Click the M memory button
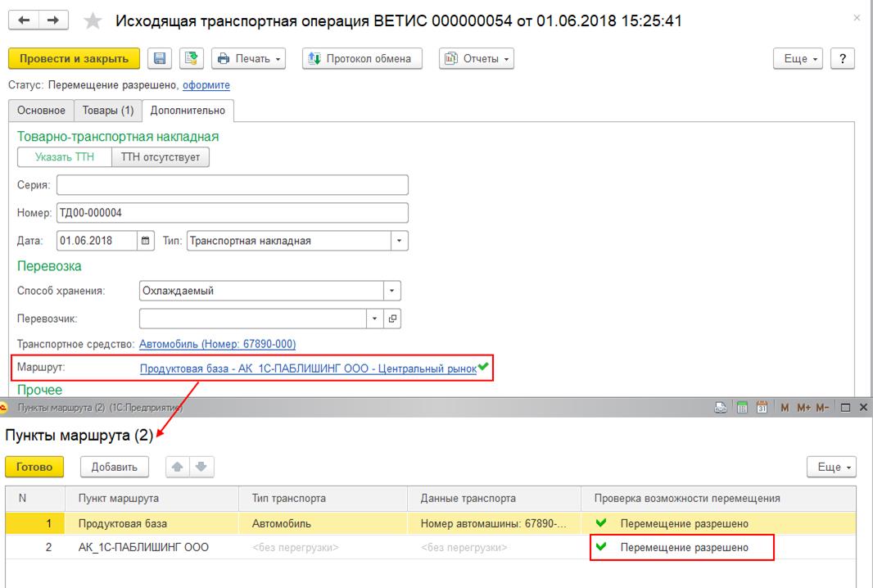873x588 pixels. [785, 408]
